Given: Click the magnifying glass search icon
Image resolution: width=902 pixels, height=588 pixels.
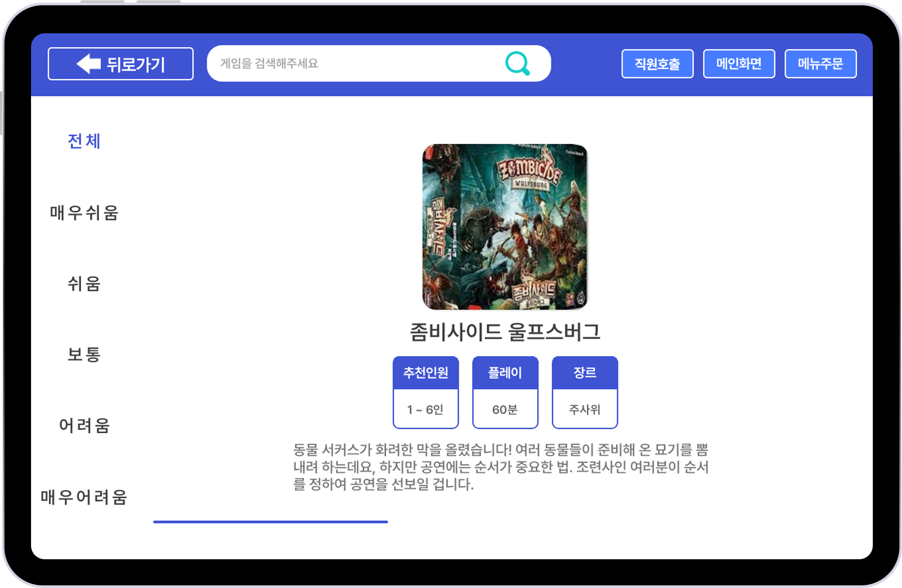Looking at the screenshot, I should tap(517, 63).
